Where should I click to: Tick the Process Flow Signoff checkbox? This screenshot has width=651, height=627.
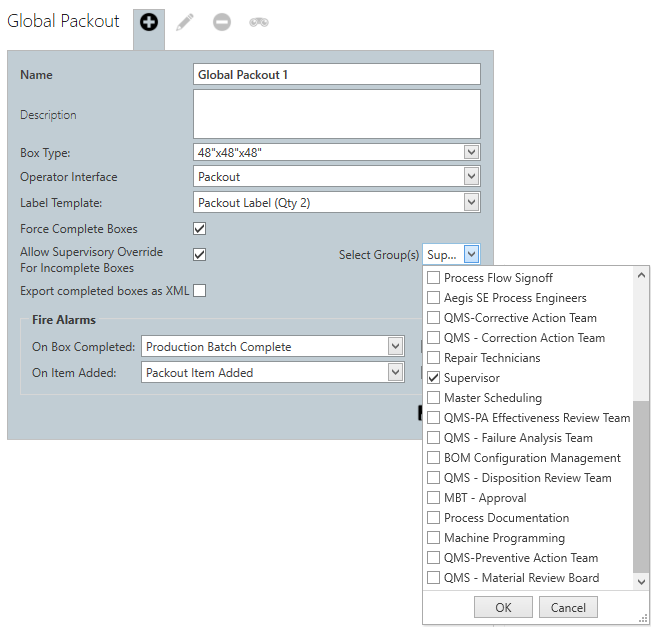(x=433, y=278)
